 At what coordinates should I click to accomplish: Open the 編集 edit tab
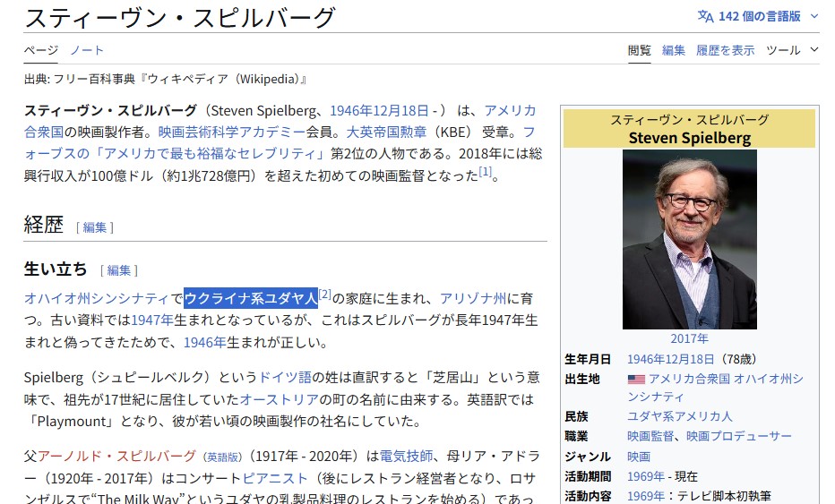673,50
